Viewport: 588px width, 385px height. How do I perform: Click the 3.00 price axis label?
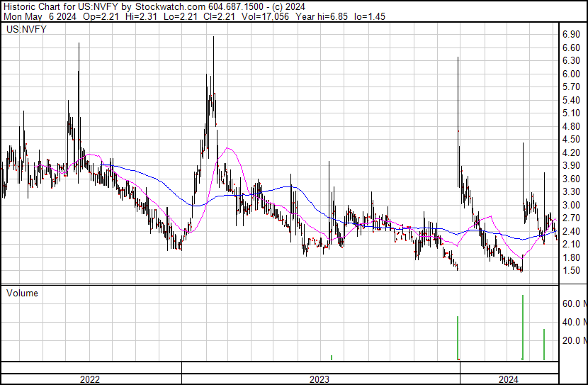571,206
